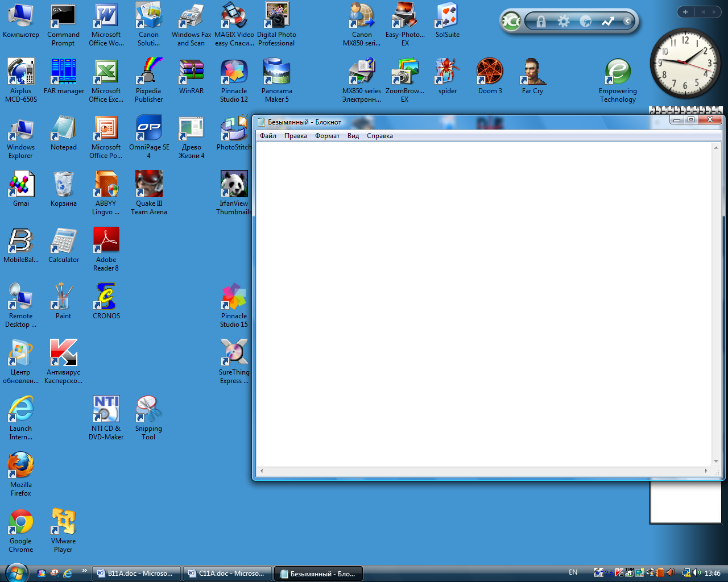
Task: Open the Правка menu in Notepad
Action: pos(296,136)
